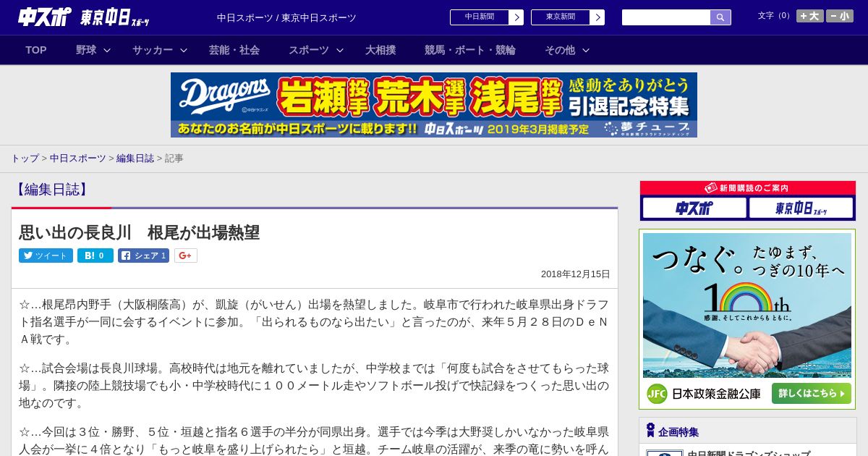Click the 企画特集 ribbon icon
Image resolution: width=868 pixels, height=456 pixels.
(x=650, y=431)
